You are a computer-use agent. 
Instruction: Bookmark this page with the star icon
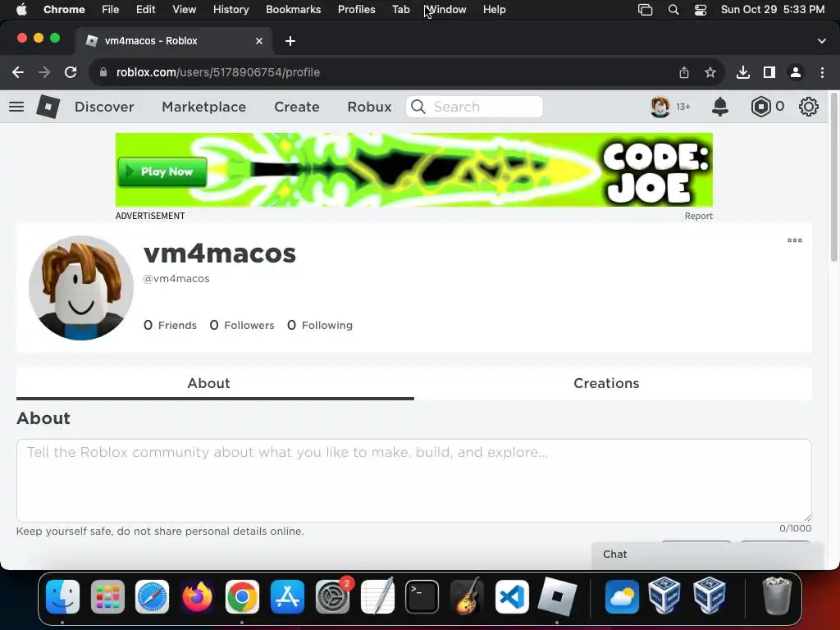point(710,72)
